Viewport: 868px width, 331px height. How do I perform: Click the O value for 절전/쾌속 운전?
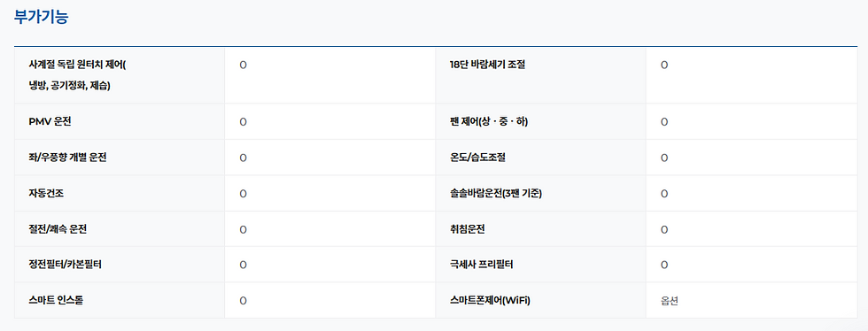coord(243,230)
